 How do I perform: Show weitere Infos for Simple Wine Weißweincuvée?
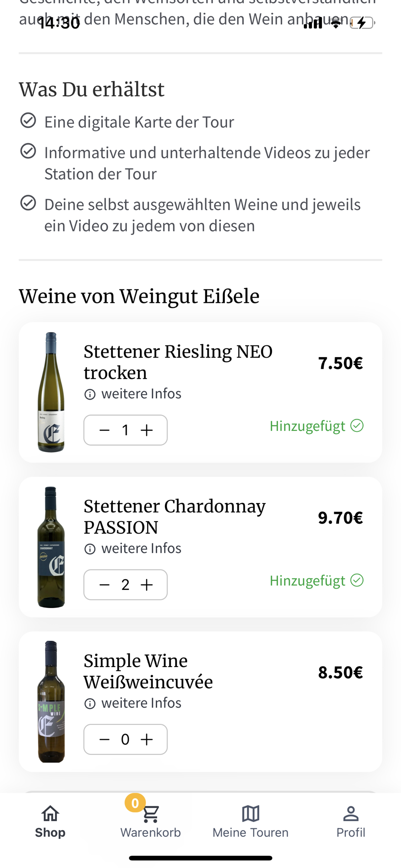click(x=133, y=703)
